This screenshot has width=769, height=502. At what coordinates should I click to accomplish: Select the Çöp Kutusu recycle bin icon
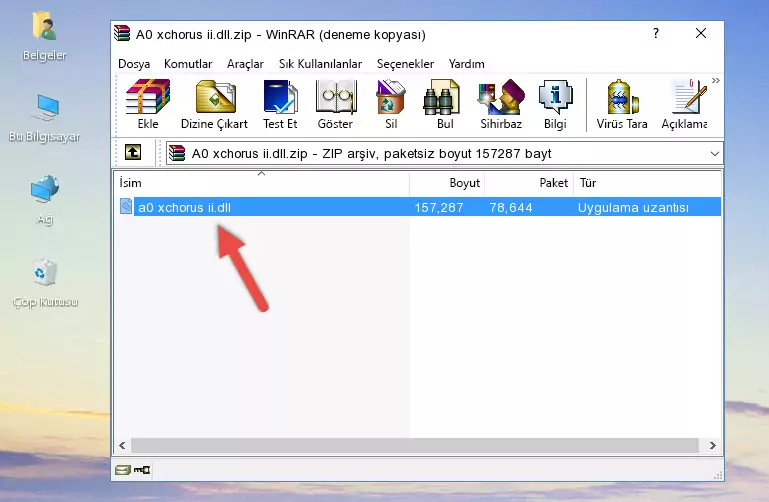pos(45,282)
